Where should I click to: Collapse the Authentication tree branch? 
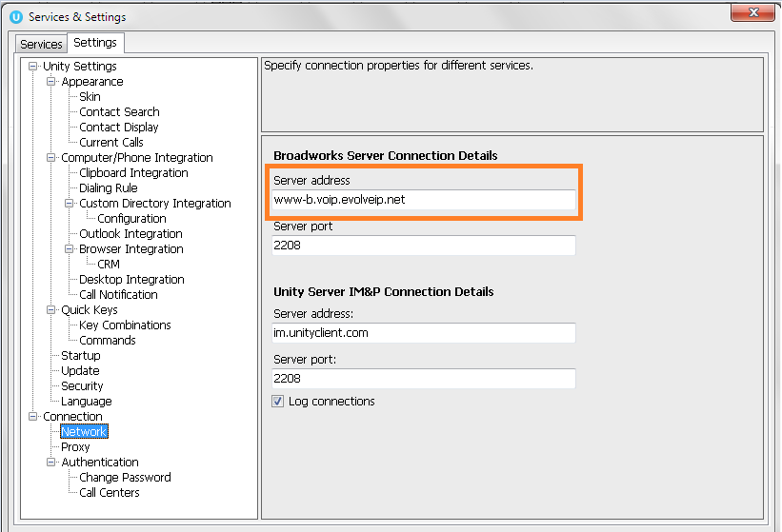51,463
